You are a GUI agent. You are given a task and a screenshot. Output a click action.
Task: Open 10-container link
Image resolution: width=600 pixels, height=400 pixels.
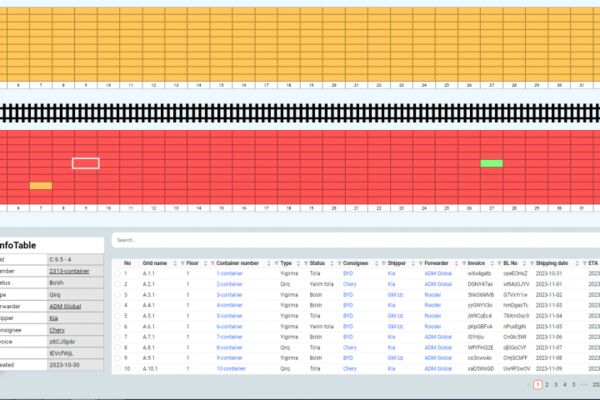(x=231, y=369)
